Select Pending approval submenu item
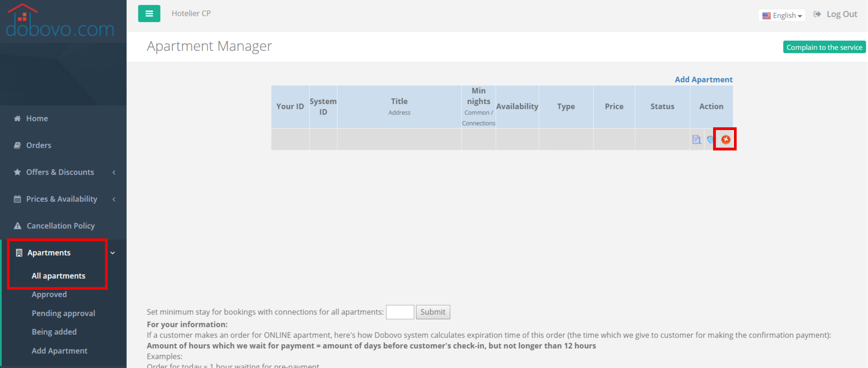Image resolution: width=868 pixels, height=368 pixels. tap(63, 313)
